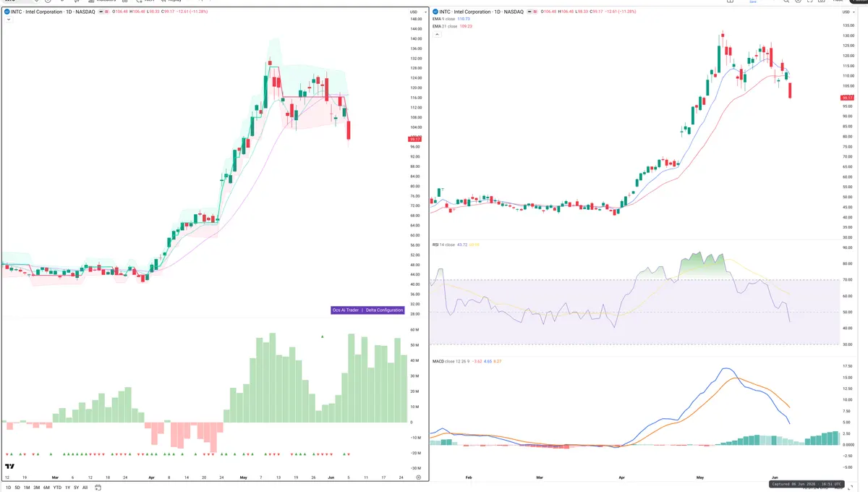Select the All date range
The height and width of the screenshot is (492, 868).
point(85,488)
